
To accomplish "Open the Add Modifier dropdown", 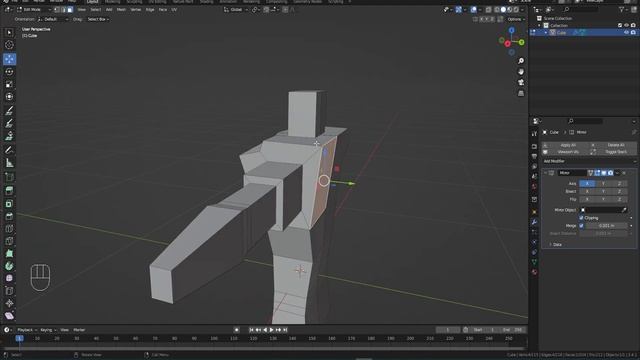I will (x=589, y=161).
